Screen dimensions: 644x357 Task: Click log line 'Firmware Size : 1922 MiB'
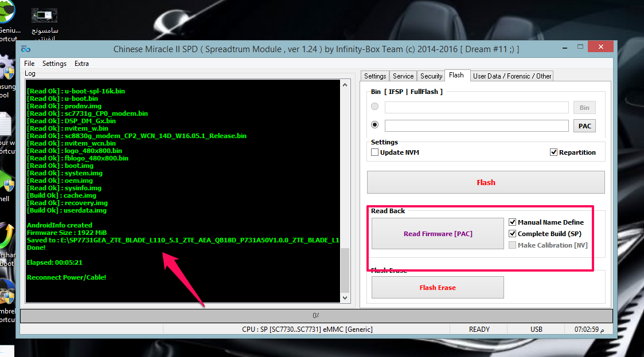pyautogui.click(x=67, y=233)
